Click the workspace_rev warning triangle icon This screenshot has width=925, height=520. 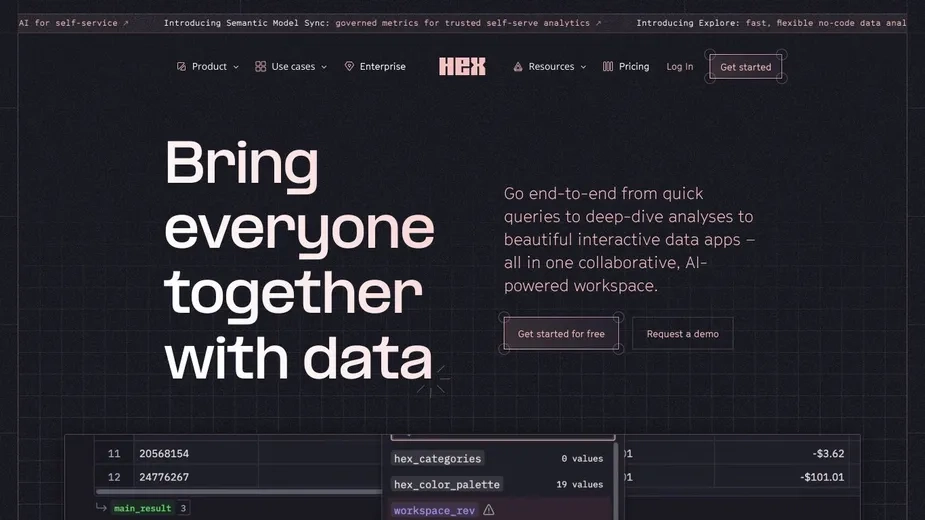488,510
